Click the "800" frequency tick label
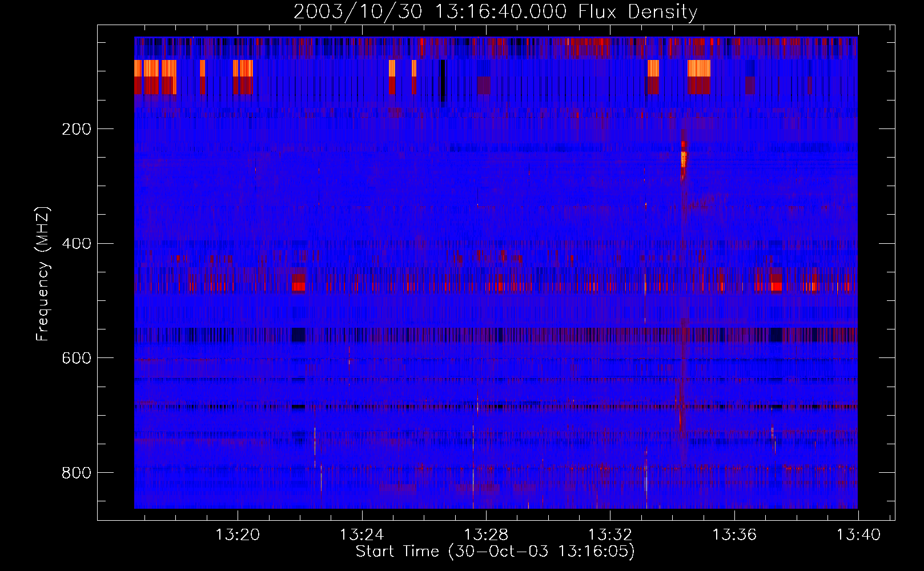This screenshot has width=924, height=571. [x=77, y=473]
